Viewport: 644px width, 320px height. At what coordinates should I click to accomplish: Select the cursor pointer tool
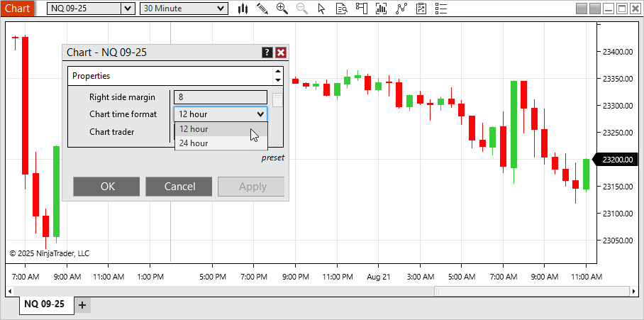[322, 9]
